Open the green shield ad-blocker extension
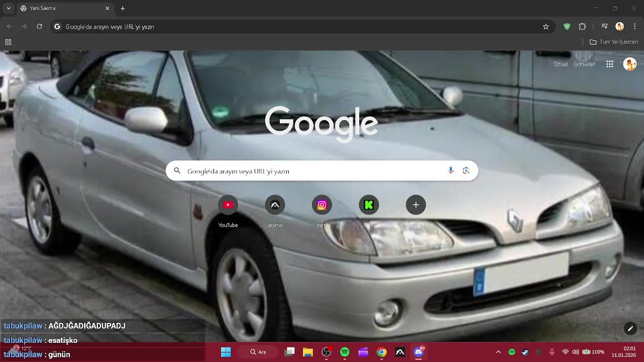This screenshot has width=644, height=362. [567, 27]
